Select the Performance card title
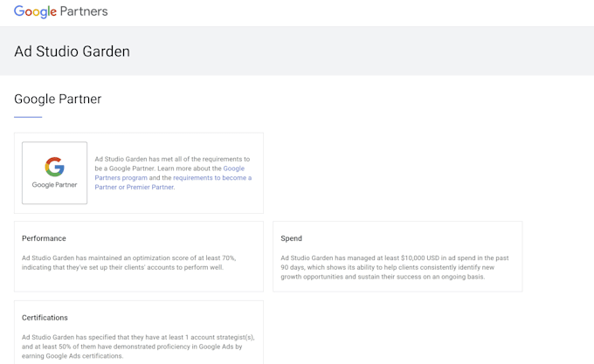The height and width of the screenshot is (364, 594). click(44, 238)
